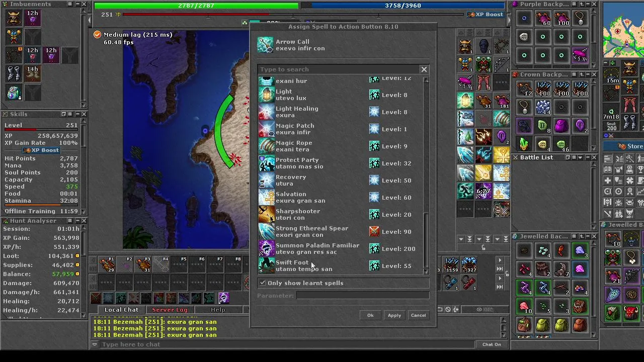Click the purple bag in Crown Backpack
Screen dimensions: 644x362
coord(561,126)
